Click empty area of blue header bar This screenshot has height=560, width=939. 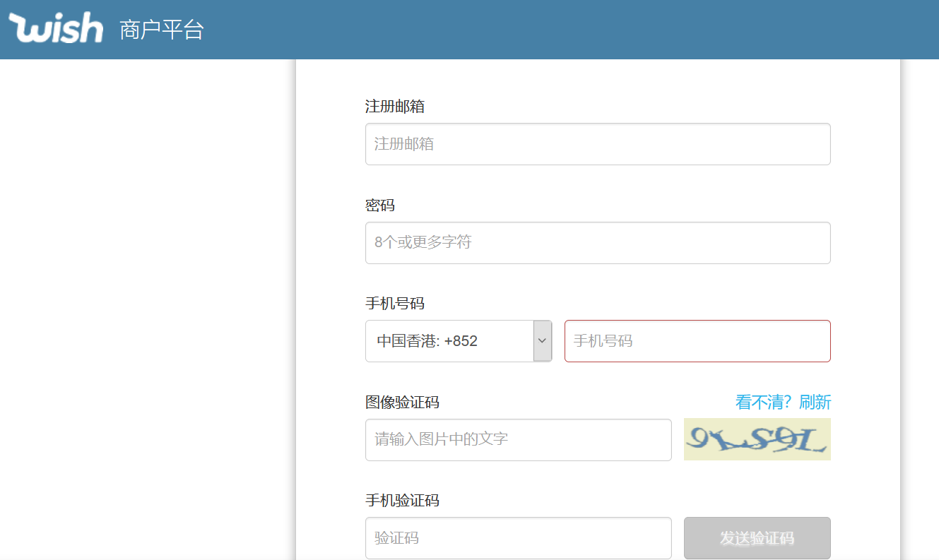(x=565, y=30)
